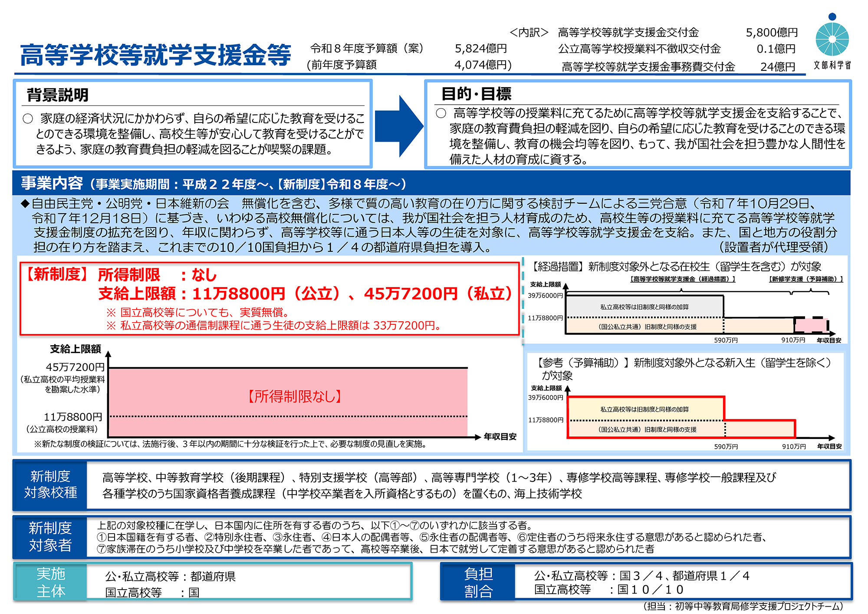Click the main title 高等学校等就学支援金等
This screenshot has height=614, width=868.
(155, 56)
